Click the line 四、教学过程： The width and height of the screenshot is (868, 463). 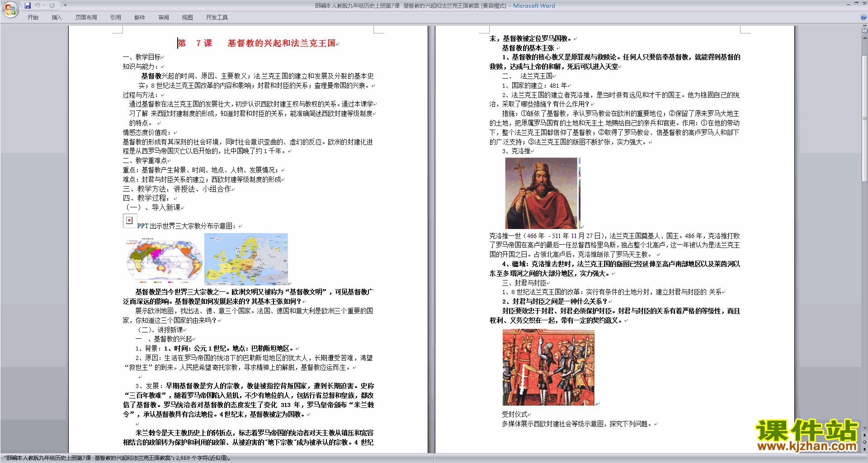(x=147, y=198)
